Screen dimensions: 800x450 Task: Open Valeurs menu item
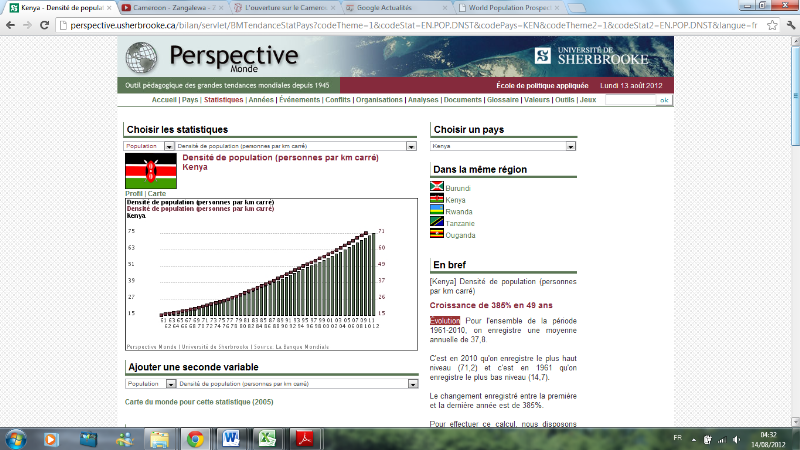tap(537, 100)
